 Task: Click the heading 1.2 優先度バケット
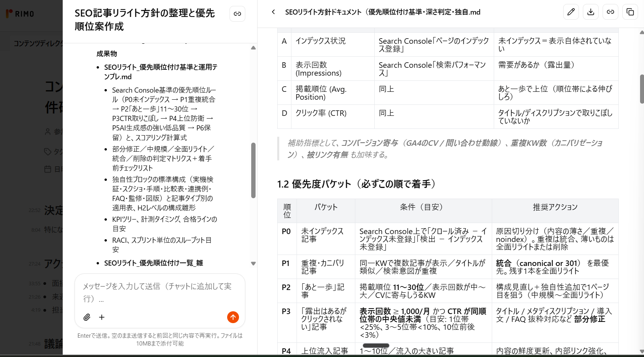click(357, 184)
